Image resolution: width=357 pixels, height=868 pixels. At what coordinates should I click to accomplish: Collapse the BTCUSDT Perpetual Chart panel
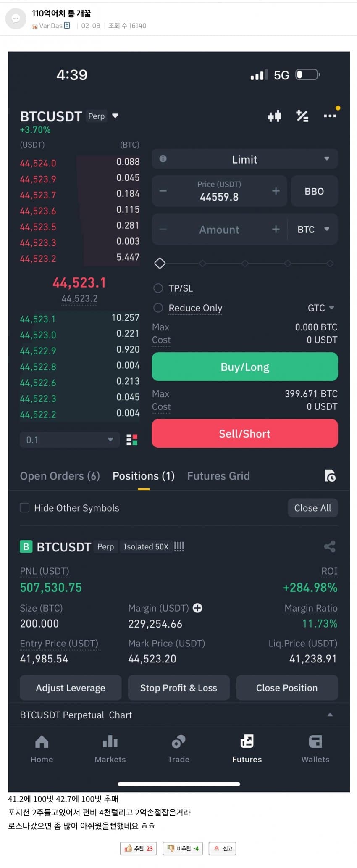(330, 715)
